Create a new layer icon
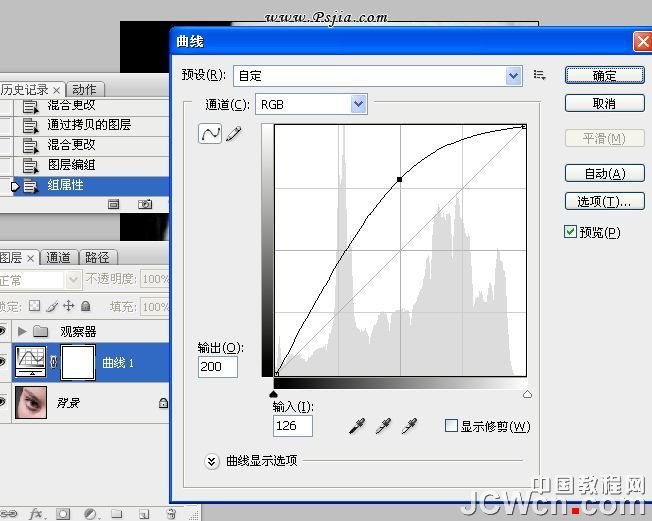This screenshot has height=521, width=652. point(144,514)
